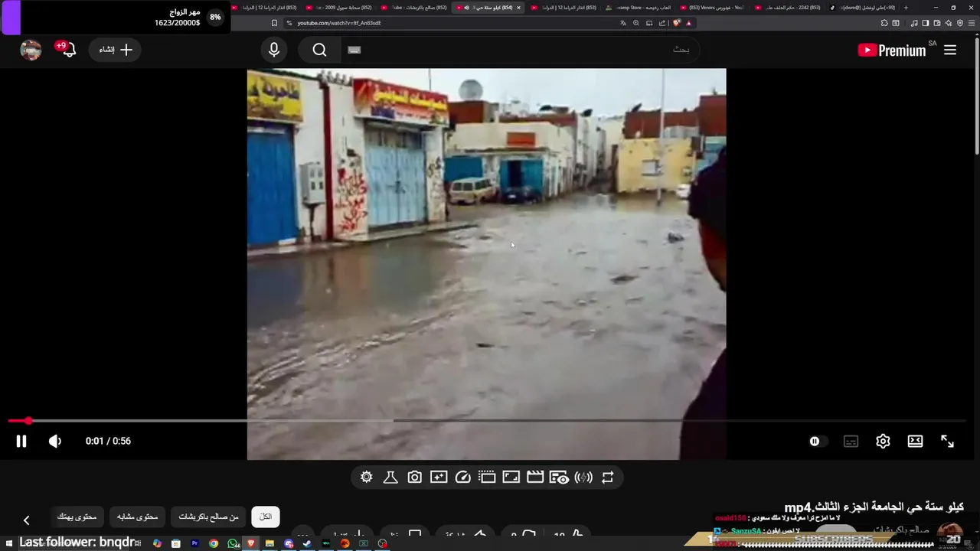Click the expand viewport frame icon

[511, 478]
